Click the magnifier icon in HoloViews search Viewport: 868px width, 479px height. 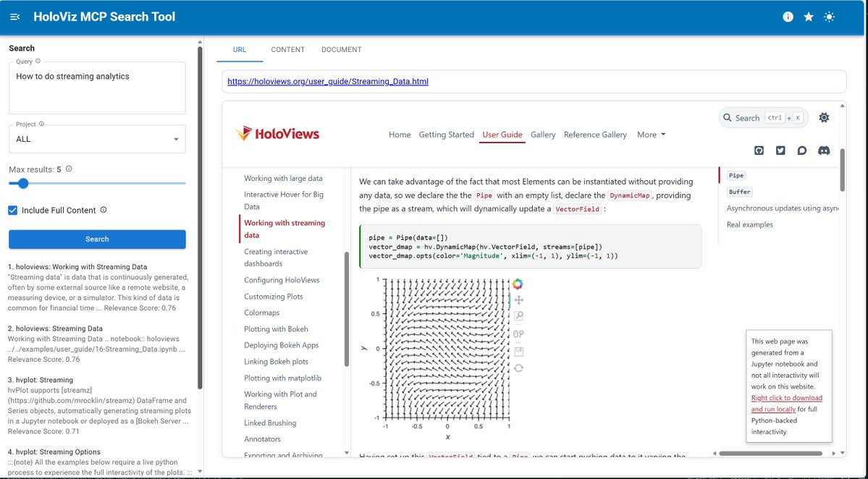pos(728,118)
